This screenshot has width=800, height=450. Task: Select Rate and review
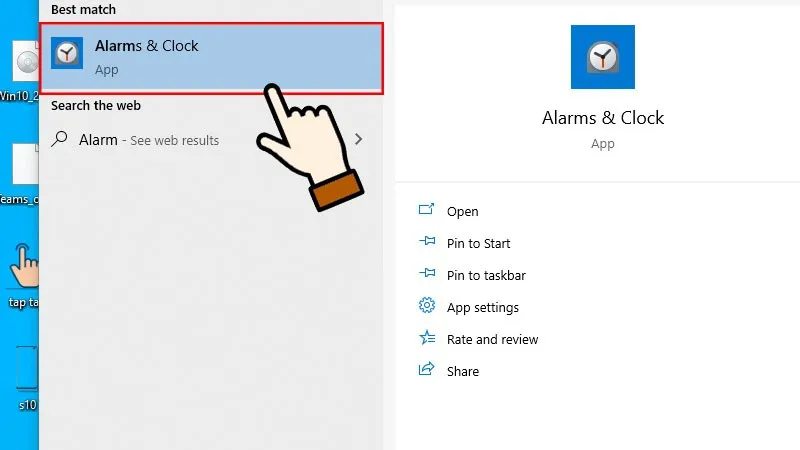point(492,340)
